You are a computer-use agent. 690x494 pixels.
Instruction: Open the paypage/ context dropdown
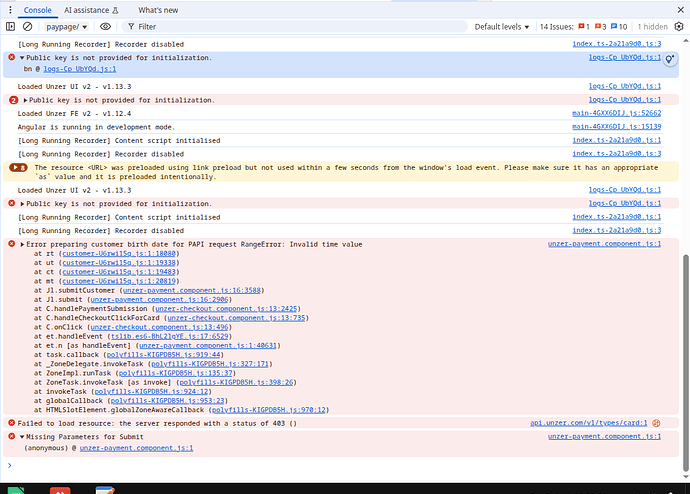66,27
